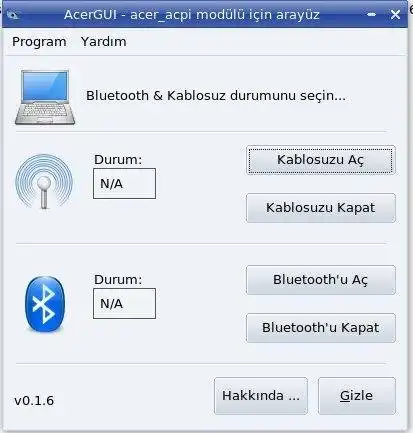Turn off wireless with Kablosuzu Kapat
Image resolution: width=413 pixels, height=433 pixels.
pyautogui.click(x=321, y=208)
